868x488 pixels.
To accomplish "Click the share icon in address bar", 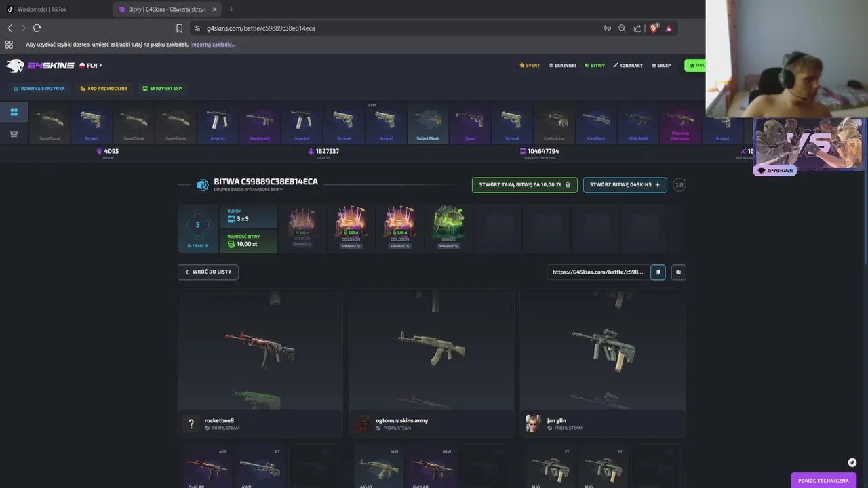I will [637, 28].
